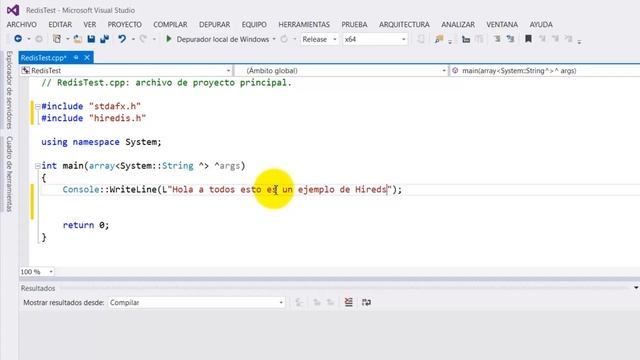Open the x64 platform dropdown
The width and height of the screenshot is (640, 360).
[x=403, y=39]
